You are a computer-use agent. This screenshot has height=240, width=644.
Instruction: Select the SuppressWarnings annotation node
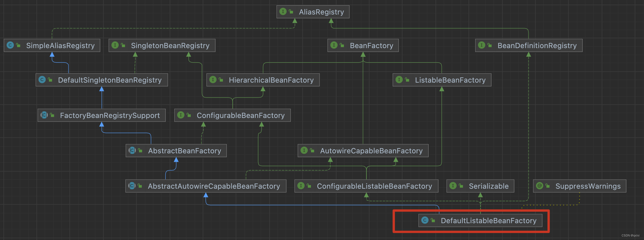click(579, 186)
